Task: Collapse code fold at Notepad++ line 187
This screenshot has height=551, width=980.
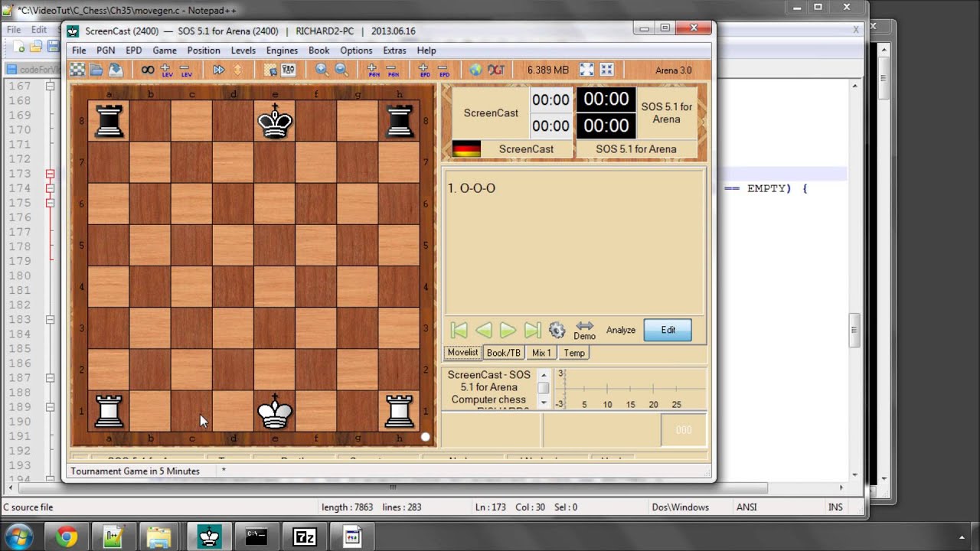Action: click(51, 377)
